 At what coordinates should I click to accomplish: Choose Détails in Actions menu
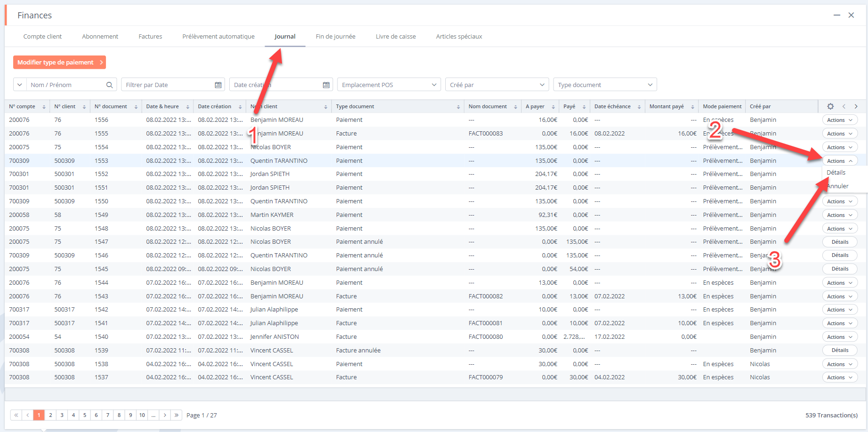836,173
